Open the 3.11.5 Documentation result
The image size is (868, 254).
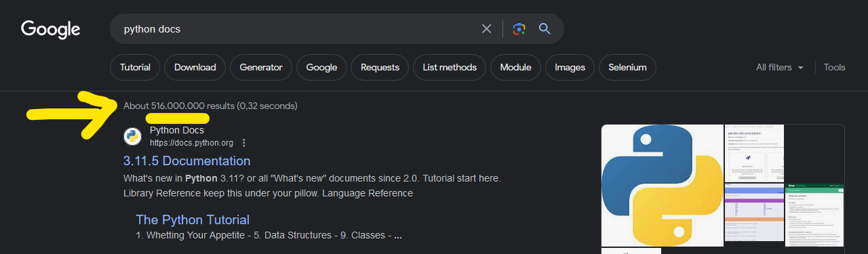[187, 161]
